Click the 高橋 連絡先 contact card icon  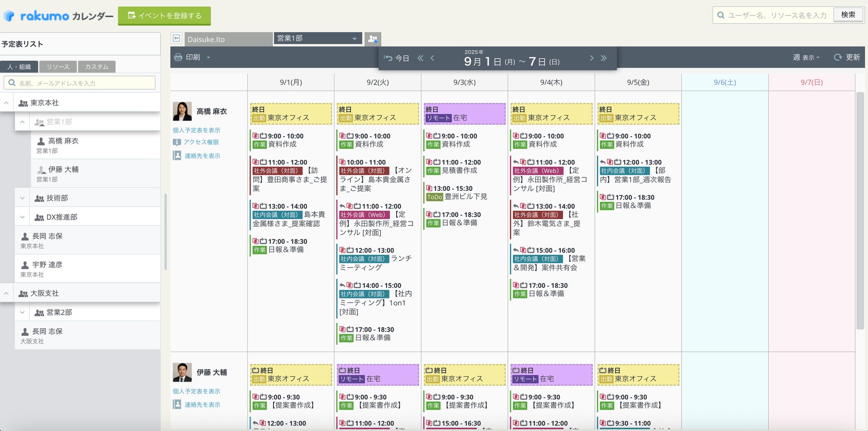click(x=177, y=155)
